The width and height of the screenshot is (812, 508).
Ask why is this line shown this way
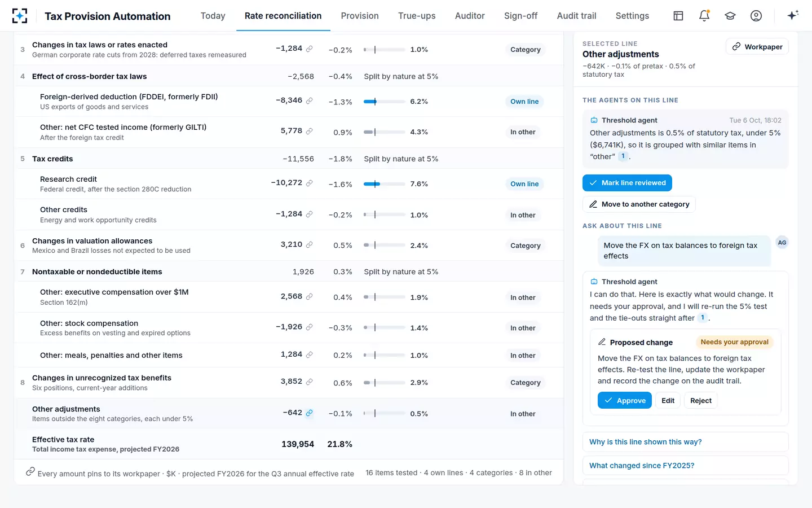click(x=685, y=442)
